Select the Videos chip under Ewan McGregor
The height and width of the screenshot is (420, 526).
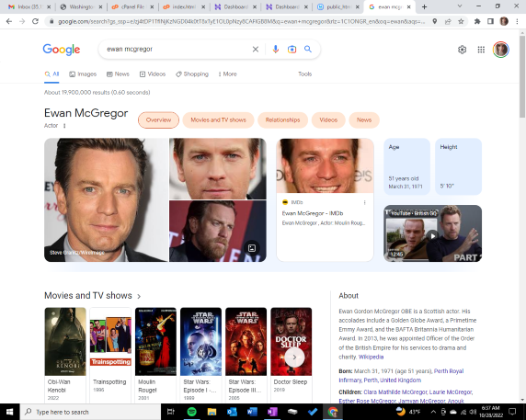[328, 120]
